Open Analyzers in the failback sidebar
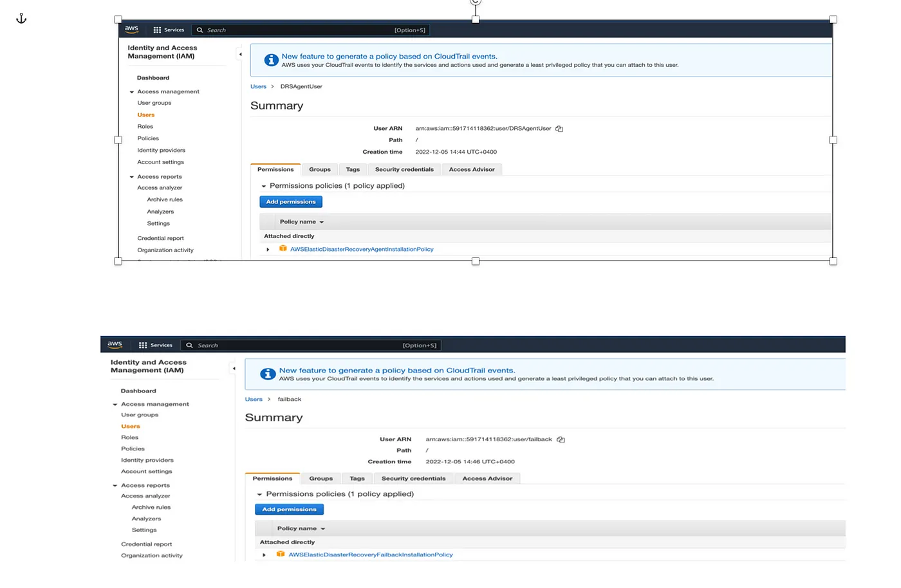The width and height of the screenshot is (901, 588). (146, 519)
